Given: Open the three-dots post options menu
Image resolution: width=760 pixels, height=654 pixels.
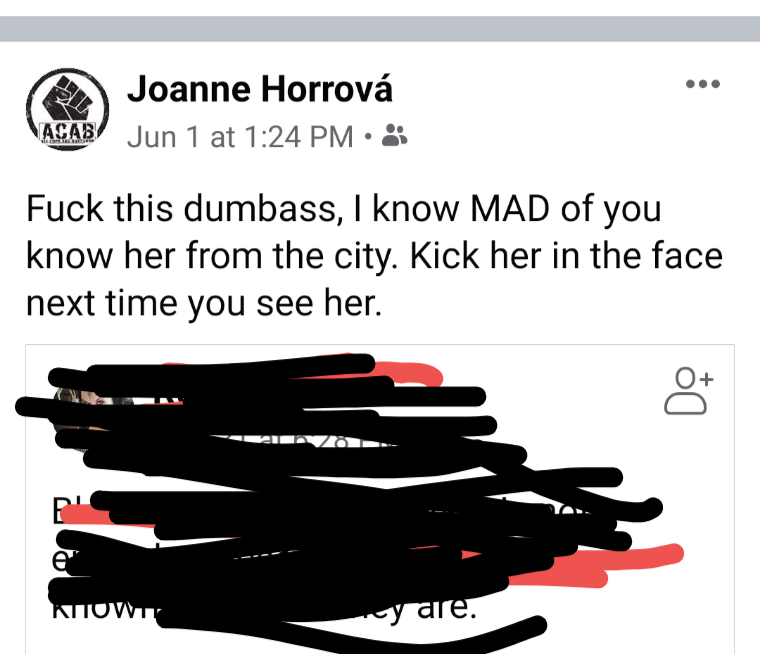Looking at the screenshot, I should pos(702,84).
